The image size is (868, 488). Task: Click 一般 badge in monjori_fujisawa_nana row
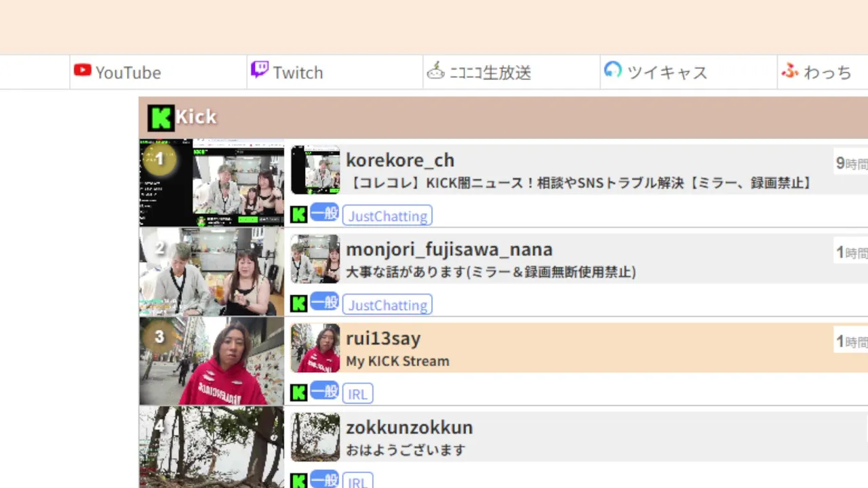click(x=324, y=302)
